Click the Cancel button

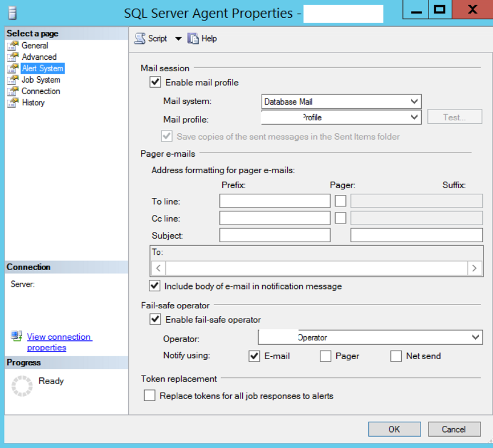[x=454, y=429]
